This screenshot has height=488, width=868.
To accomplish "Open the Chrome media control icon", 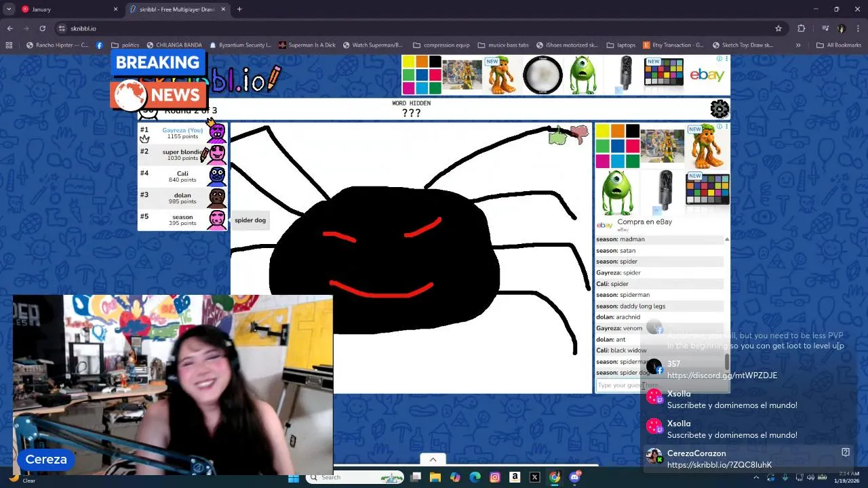I will (825, 28).
